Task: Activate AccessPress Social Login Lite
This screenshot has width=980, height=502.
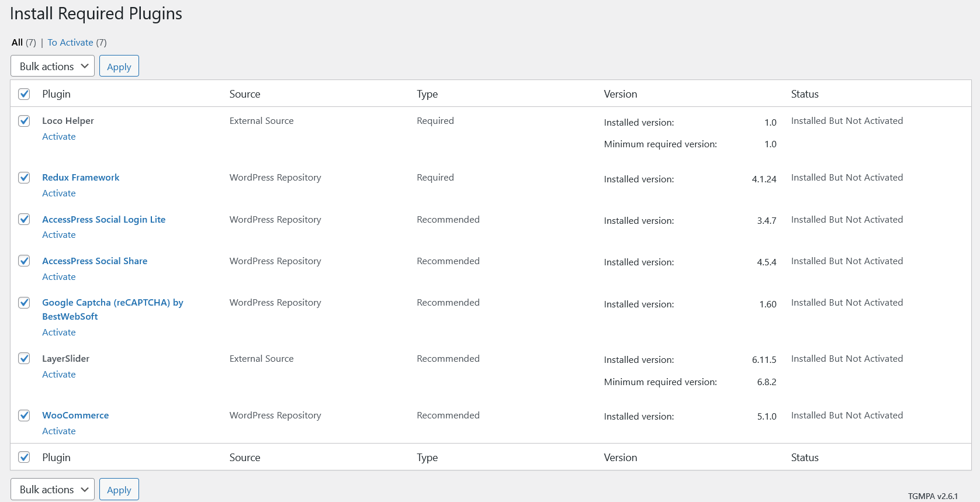Action: [x=59, y=234]
